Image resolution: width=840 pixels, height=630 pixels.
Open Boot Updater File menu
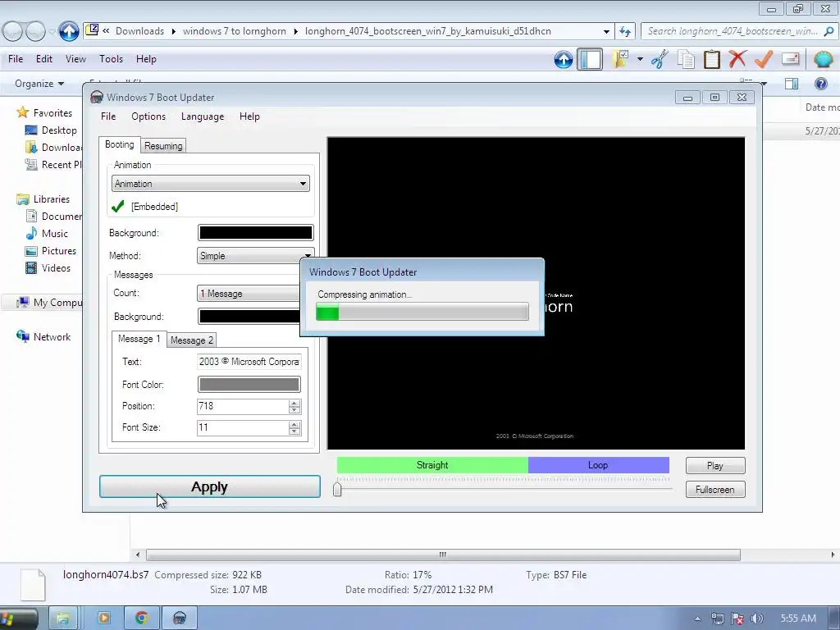(x=108, y=116)
